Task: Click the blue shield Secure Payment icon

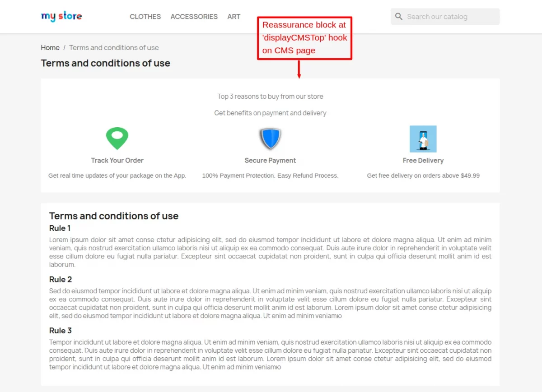Action: (x=270, y=138)
